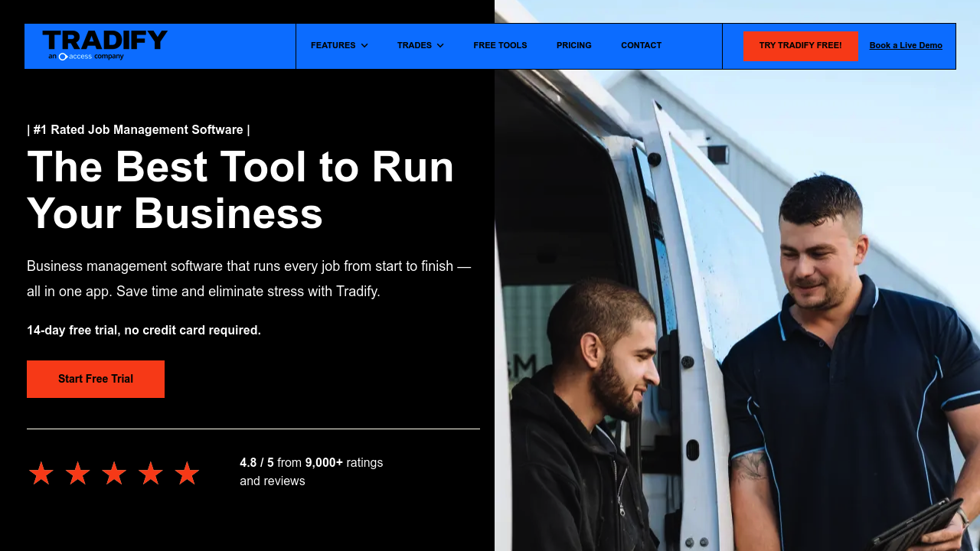Open the Free Tools page

click(x=500, y=45)
